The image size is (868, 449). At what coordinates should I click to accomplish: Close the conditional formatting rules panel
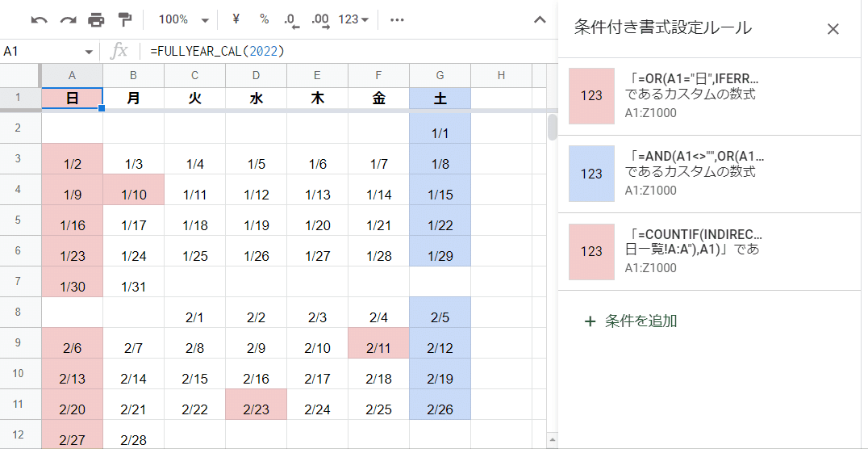pos(833,29)
